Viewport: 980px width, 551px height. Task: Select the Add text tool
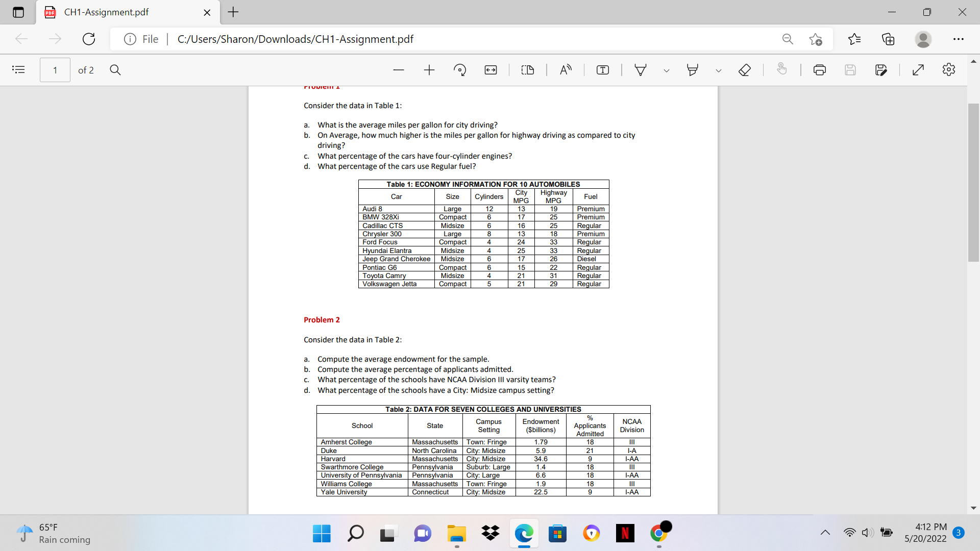click(x=603, y=70)
